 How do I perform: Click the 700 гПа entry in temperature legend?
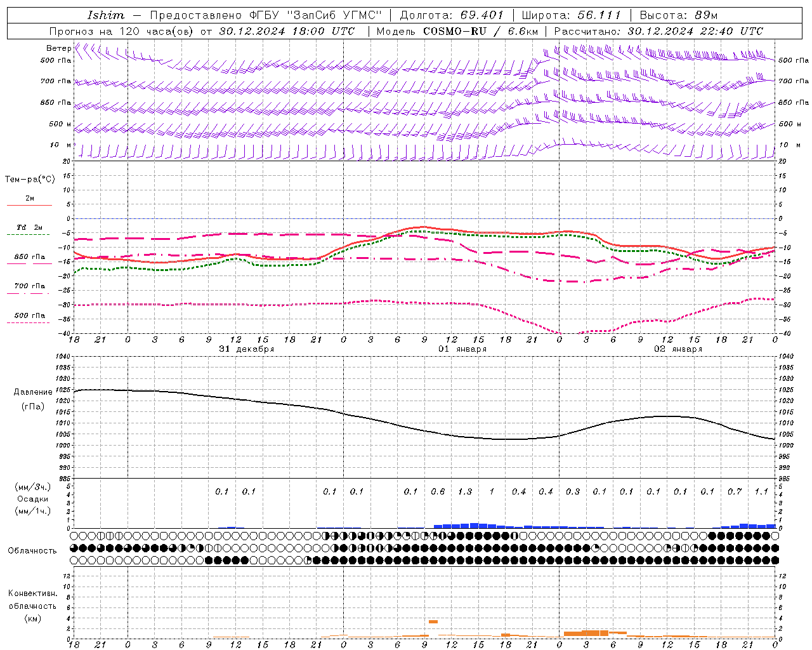click(x=30, y=286)
